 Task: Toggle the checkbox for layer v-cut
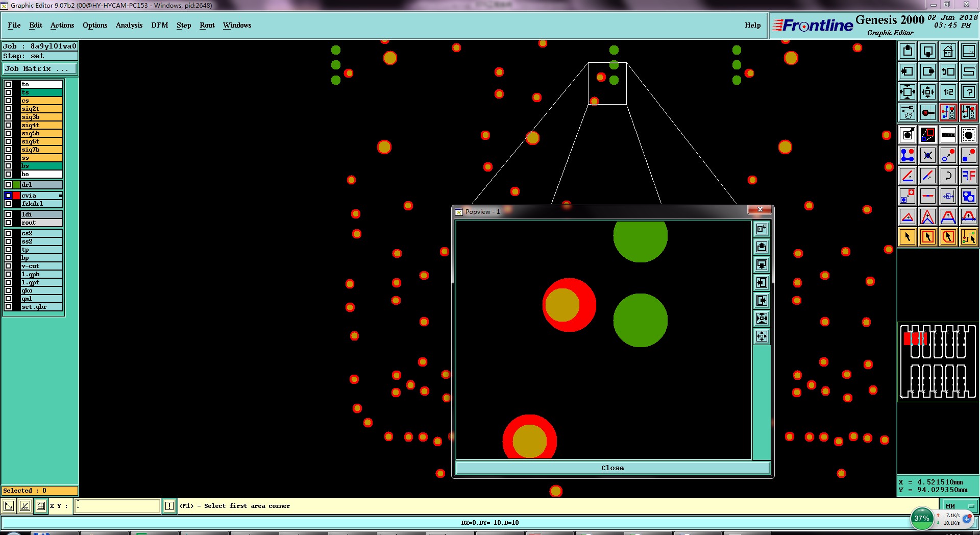(x=8, y=266)
